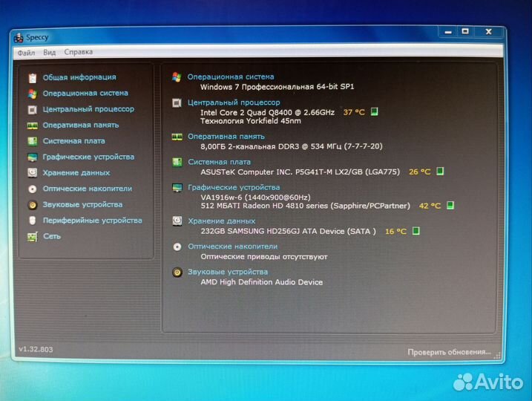The image size is (532, 401).
Task: Open Центральный процессор heading in summary pane
Action: (234, 102)
